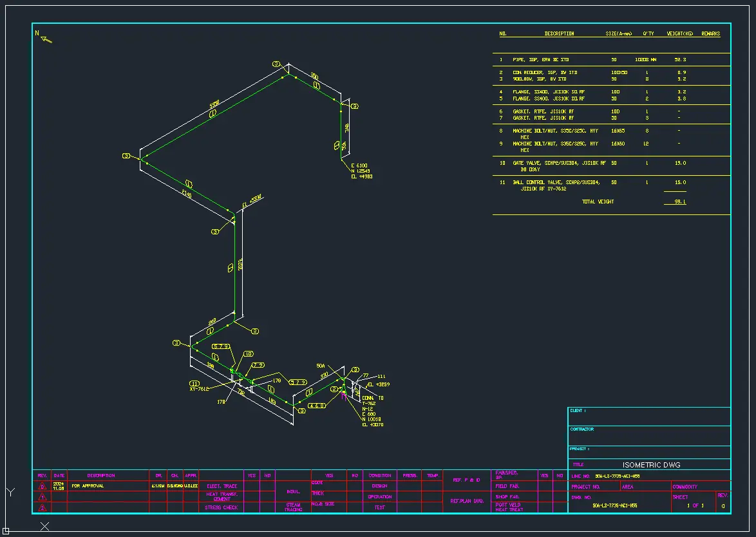Click the item 10 gate valve balloon

click(x=248, y=353)
